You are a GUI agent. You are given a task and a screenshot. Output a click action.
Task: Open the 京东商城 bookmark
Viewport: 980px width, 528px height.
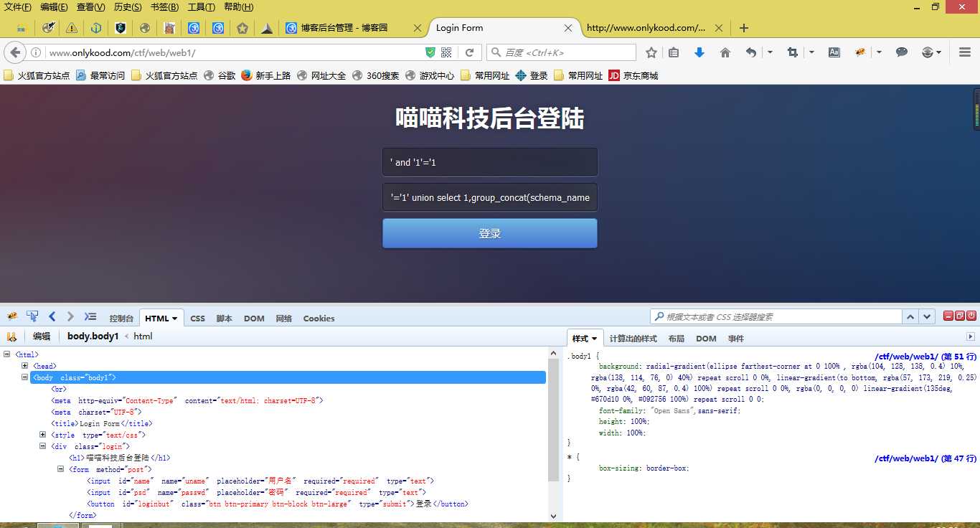coord(633,75)
